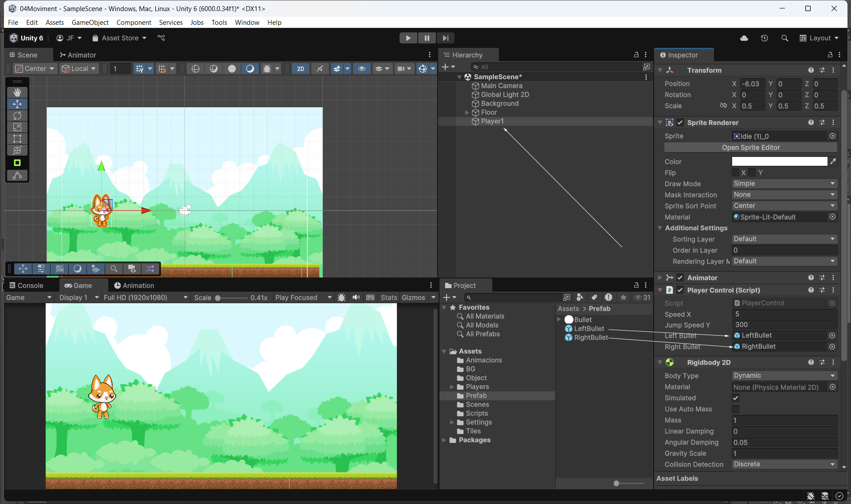Image resolution: width=851 pixels, height=504 pixels.
Task: Open the Body Type dropdown
Action: (784, 376)
